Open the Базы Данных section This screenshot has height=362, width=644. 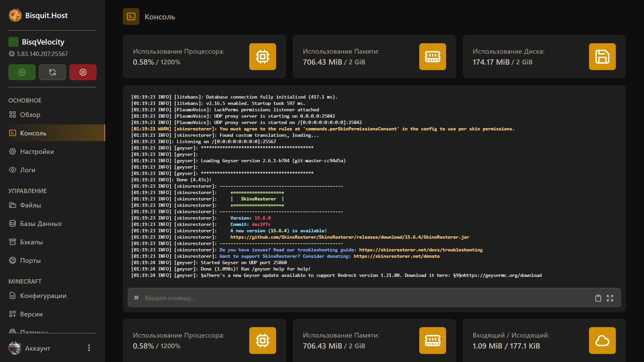(x=41, y=224)
